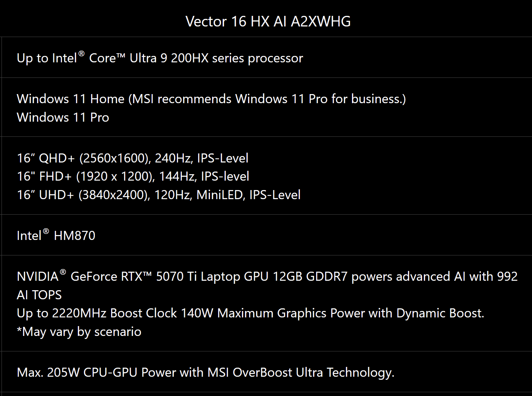The width and height of the screenshot is (532, 396).
Task: Select the Intel HM870 chipset text
Action: [56, 235]
